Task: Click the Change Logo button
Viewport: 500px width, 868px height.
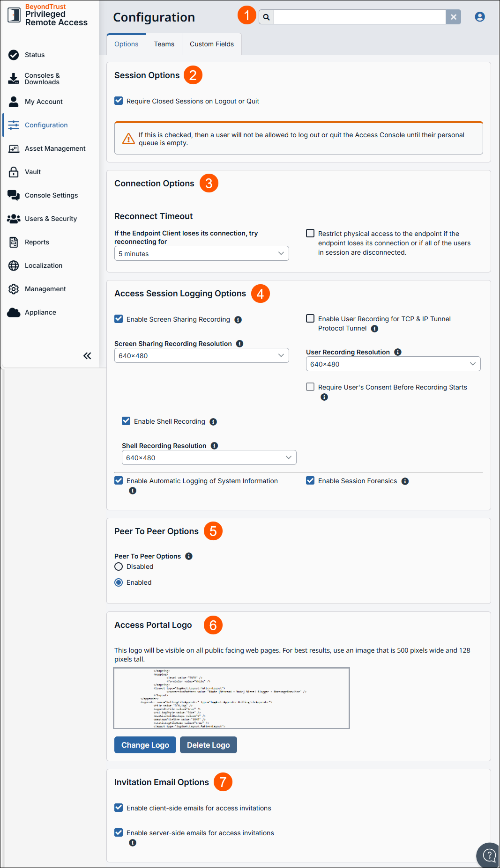Action: 145,745
